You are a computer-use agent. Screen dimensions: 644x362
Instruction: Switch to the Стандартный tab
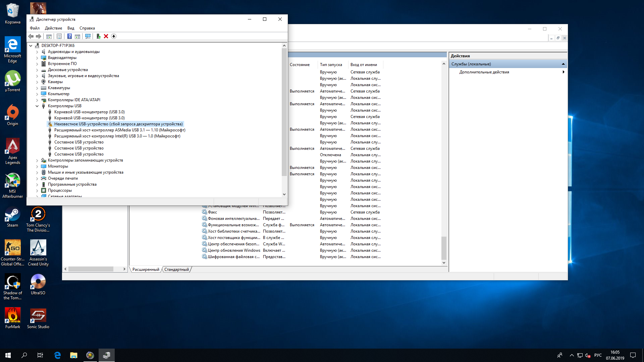(x=176, y=269)
